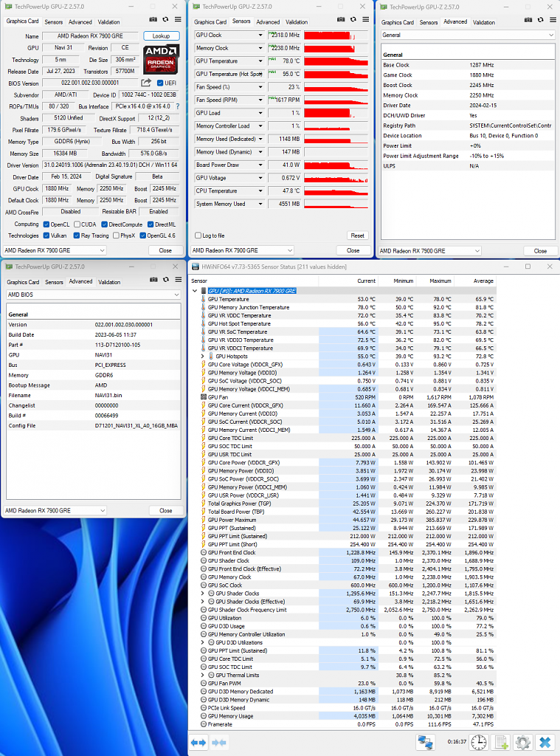Click HWiNFO blue X close sensors icon
Image resolution: width=560 pixels, height=756 pixels.
545,742
